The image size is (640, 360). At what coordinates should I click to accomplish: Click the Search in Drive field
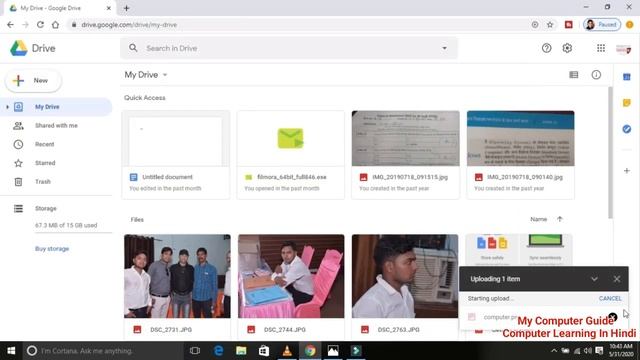(289, 48)
